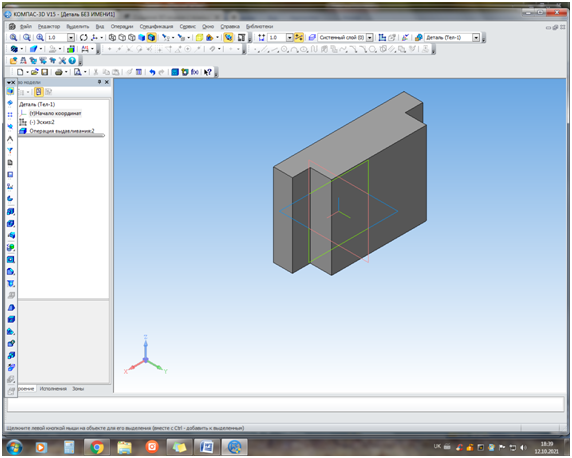The image size is (572, 458).
Task: Toggle shaded with edges display mode
Action: (x=151, y=37)
